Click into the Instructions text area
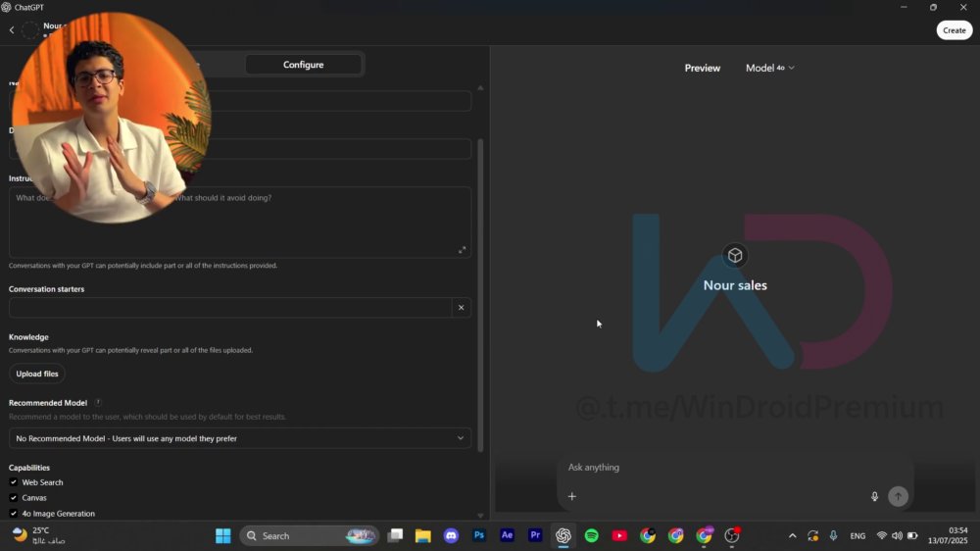This screenshot has height=551, width=980. click(x=240, y=222)
